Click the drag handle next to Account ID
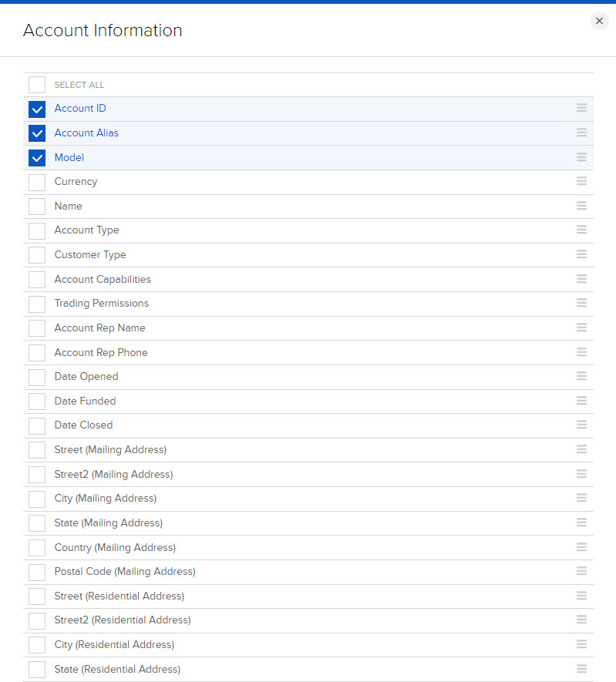Screen dimensions: 616x682 pos(581,109)
